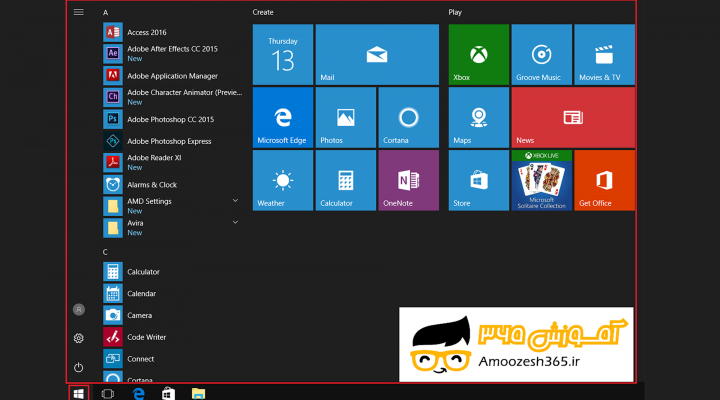Screen dimensions: 720x400
Task: Open the Thursday 13 calendar tile
Action: click(283, 55)
